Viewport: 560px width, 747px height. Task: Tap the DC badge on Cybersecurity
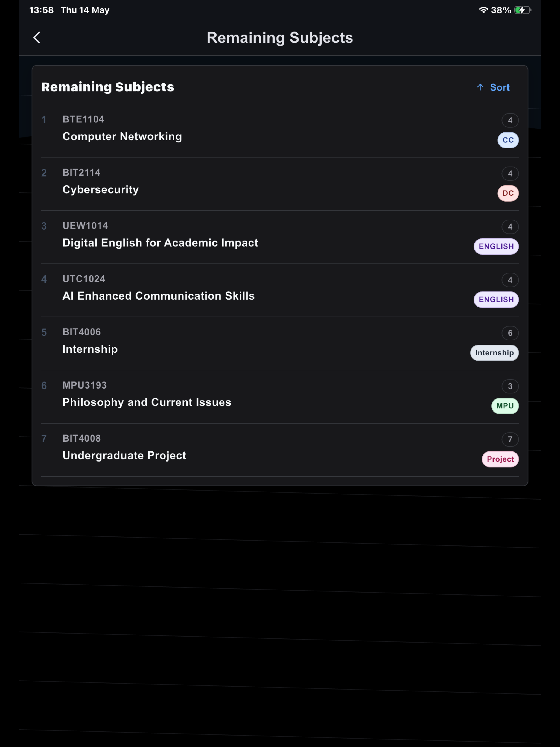508,193
